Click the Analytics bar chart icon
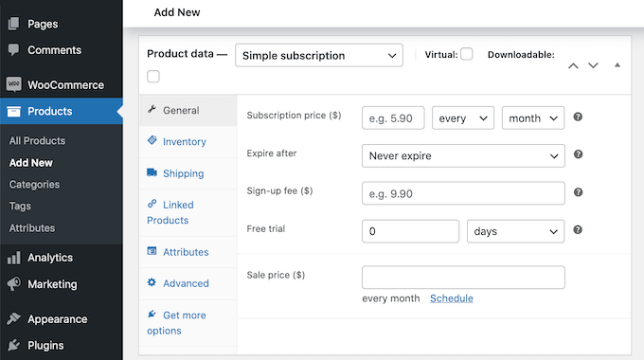Viewport: 644px width, 360px height. 13,258
